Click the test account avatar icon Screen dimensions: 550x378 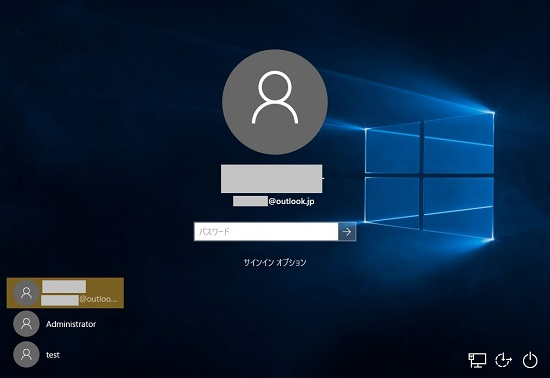pyautogui.click(x=26, y=355)
